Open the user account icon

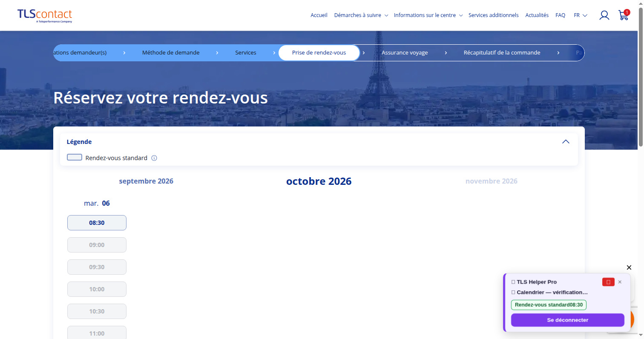coord(604,15)
